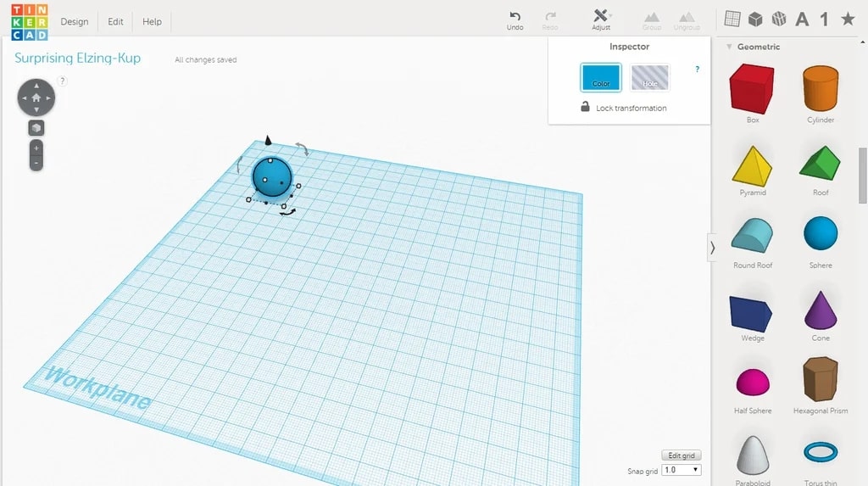Image resolution: width=868 pixels, height=486 pixels.
Task: Collapse the shapes side panel arrow
Action: pyautogui.click(x=712, y=248)
